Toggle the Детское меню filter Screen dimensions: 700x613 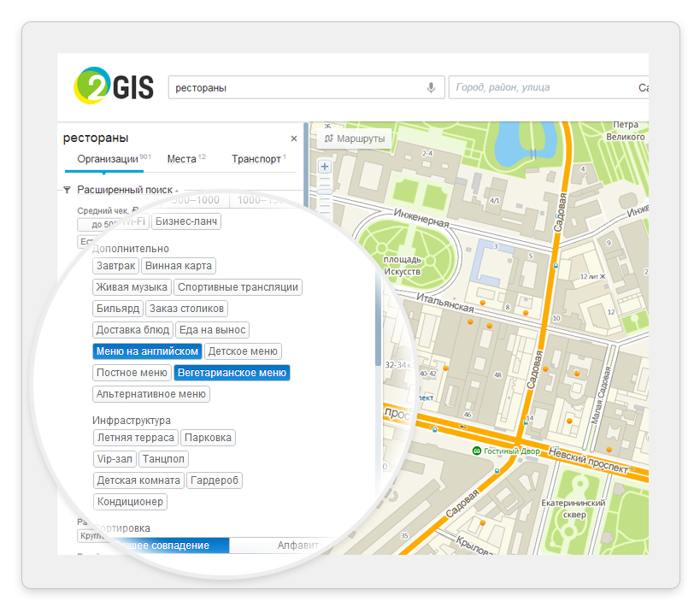243,351
